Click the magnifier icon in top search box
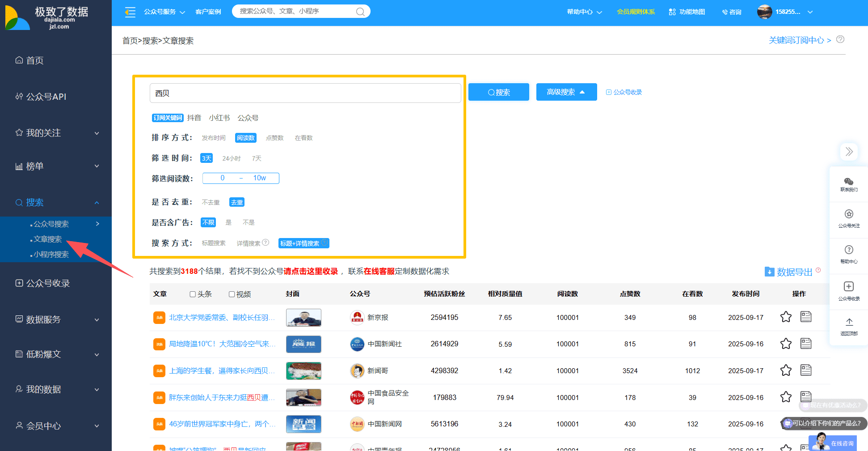Image resolution: width=868 pixels, height=451 pixels. (360, 12)
